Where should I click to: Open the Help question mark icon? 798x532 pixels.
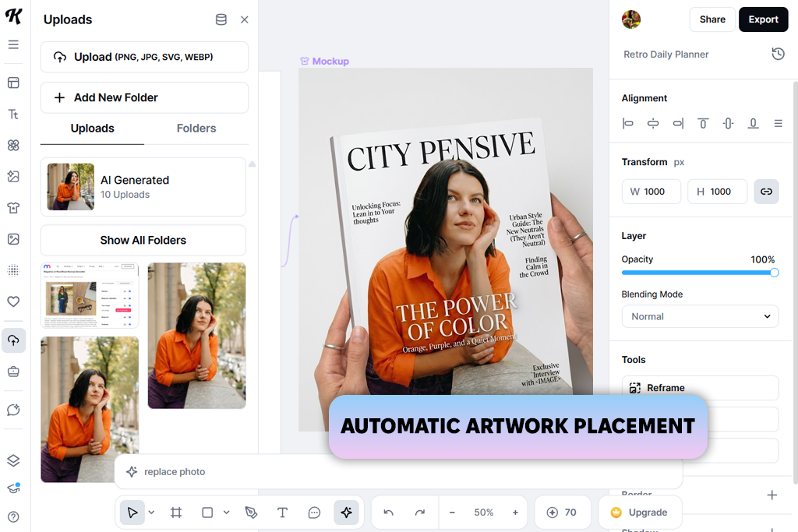[x=14, y=516]
